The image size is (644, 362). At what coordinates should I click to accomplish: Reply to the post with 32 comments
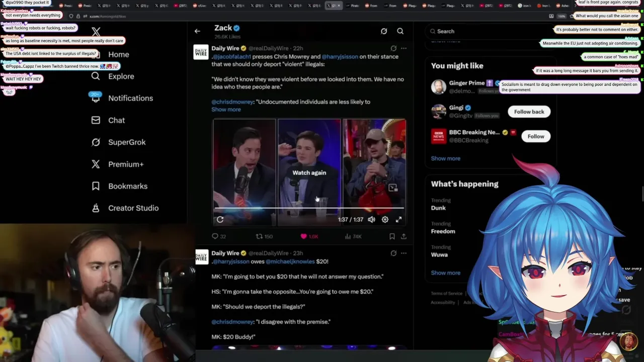point(219,236)
